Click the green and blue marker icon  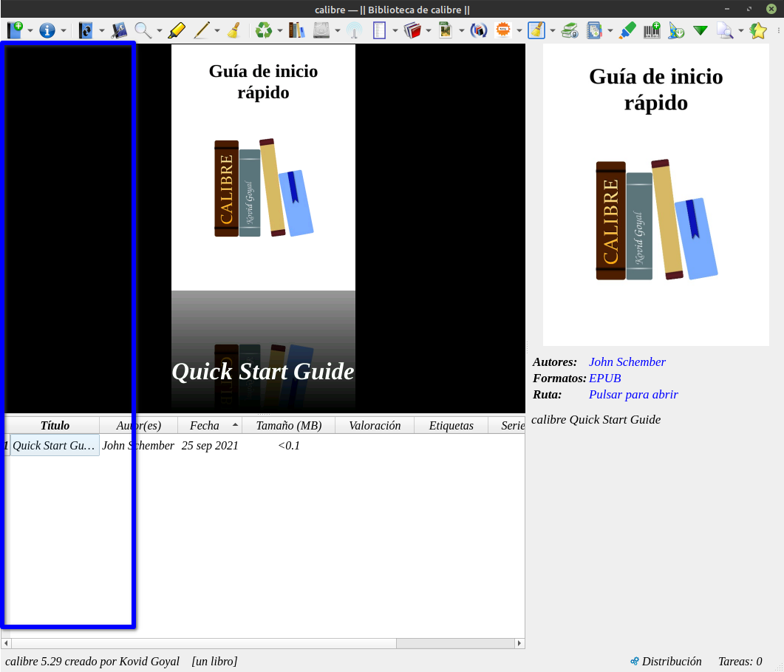[x=627, y=30]
